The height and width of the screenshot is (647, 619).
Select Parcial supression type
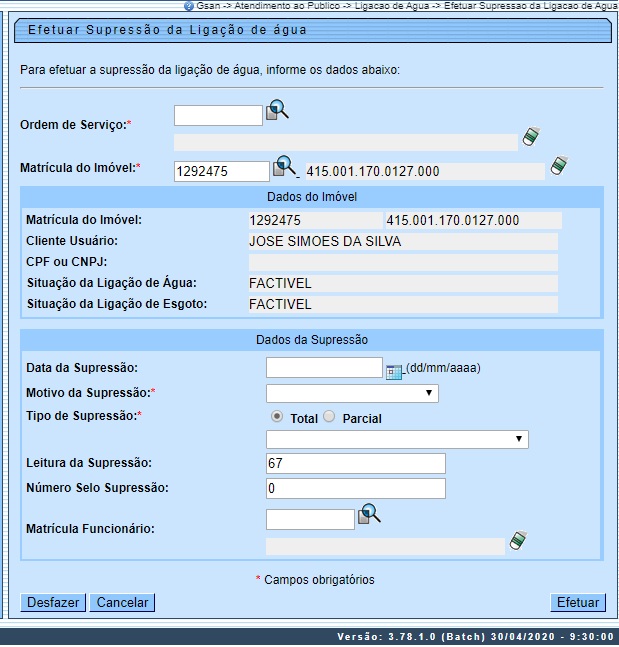[x=329, y=417]
